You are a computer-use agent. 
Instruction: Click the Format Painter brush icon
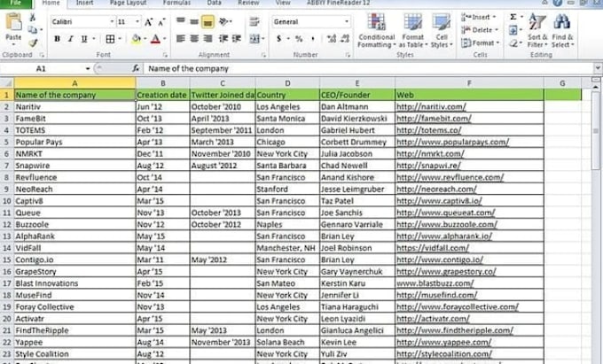33,43
